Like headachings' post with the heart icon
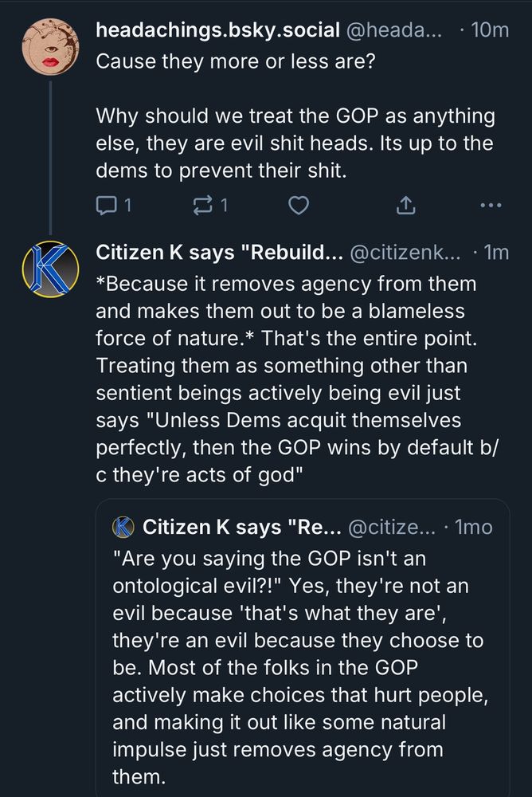 [298, 206]
